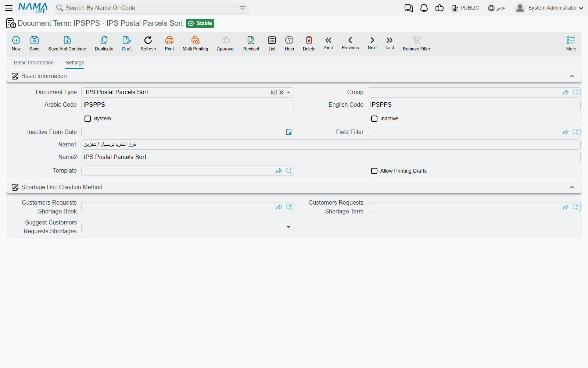Click the Name2 input field
The image size is (588, 368).
point(331,157)
